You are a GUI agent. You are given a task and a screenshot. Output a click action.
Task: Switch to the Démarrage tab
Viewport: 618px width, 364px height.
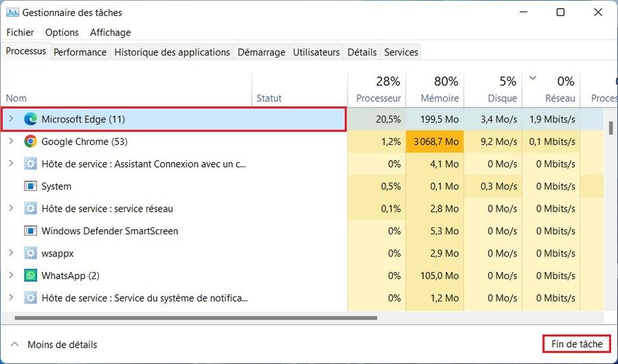(261, 52)
